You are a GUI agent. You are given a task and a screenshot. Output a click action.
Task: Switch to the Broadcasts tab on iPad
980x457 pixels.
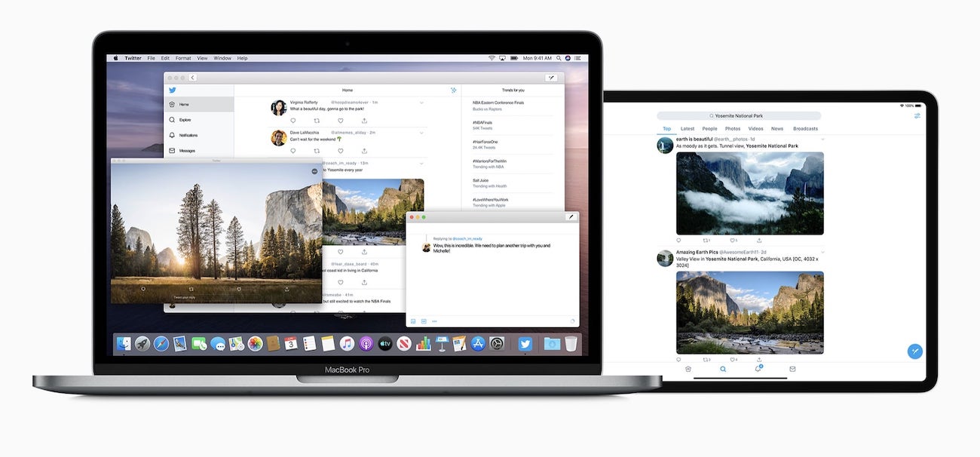[805, 129]
